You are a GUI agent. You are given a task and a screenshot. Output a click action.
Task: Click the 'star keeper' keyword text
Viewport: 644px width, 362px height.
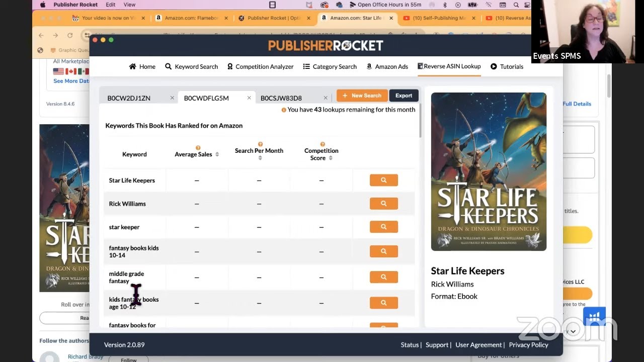(x=124, y=227)
